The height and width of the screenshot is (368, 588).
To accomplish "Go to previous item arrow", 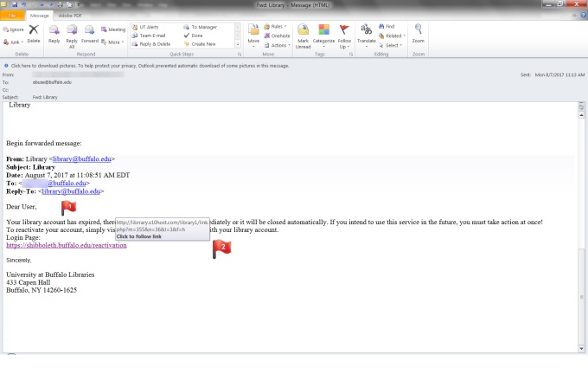I will (x=42, y=4).
